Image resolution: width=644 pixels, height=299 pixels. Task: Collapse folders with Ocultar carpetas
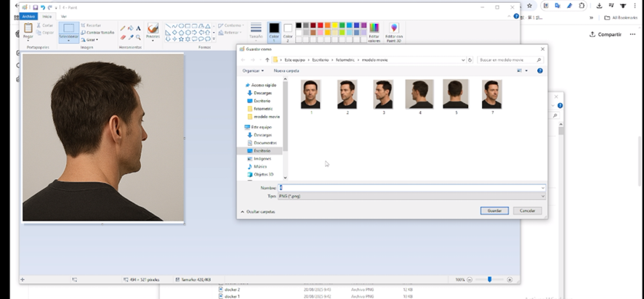tap(258, 211)
